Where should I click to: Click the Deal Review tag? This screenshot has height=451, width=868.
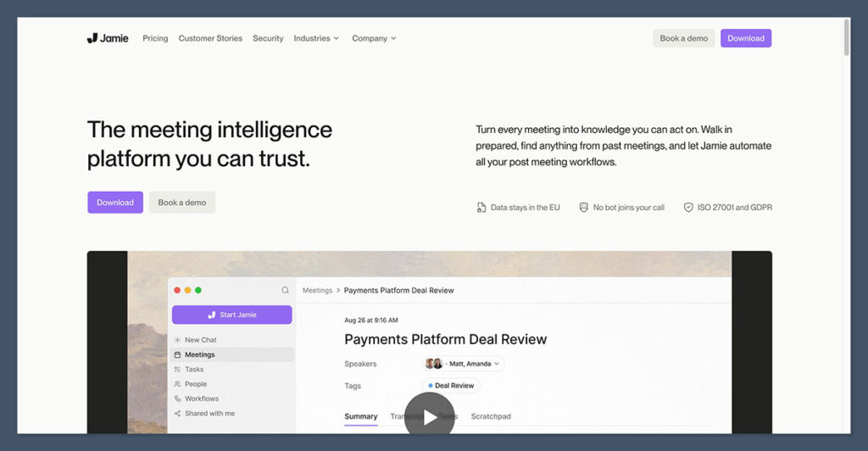(x=451, y=386)
